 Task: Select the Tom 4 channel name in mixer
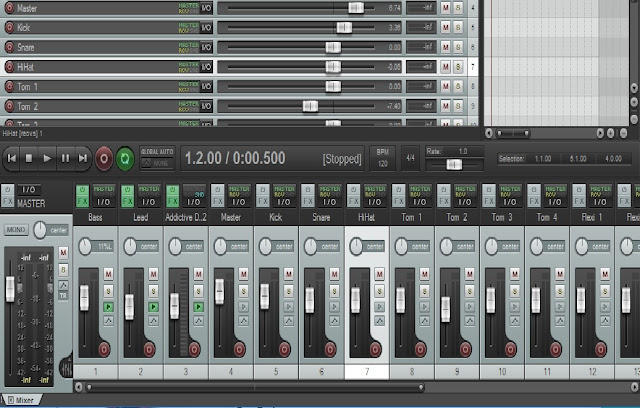[547, 217]
